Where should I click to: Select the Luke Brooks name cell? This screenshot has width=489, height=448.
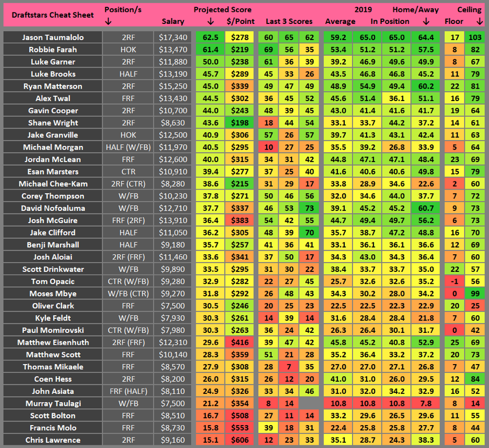(x=53, y=74)
